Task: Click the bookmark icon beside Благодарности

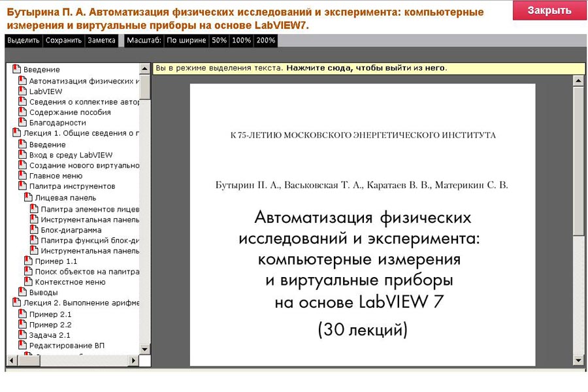Action: tap(24, 123)
